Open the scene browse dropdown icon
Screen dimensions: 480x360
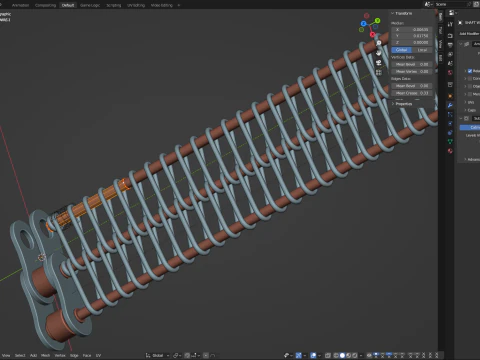(x=429, y=4)
